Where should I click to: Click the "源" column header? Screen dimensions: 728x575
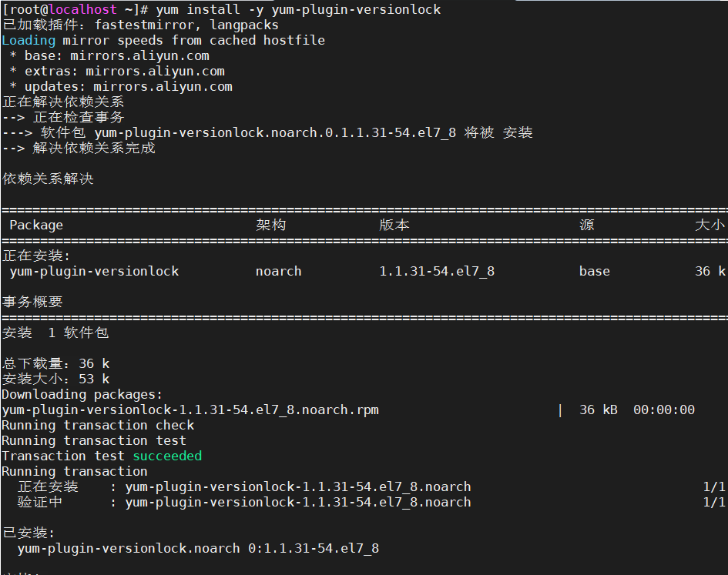click(x=586, y=225)
